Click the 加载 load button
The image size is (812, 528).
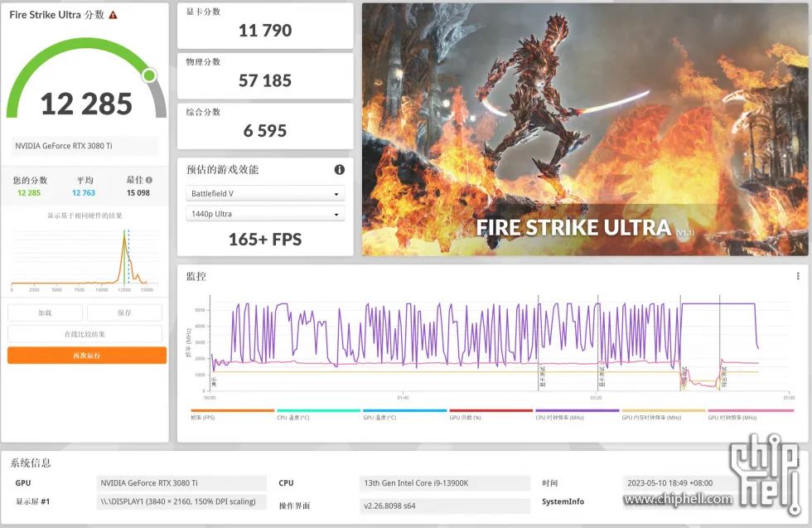pyautogui.click(x=45, y=313)
